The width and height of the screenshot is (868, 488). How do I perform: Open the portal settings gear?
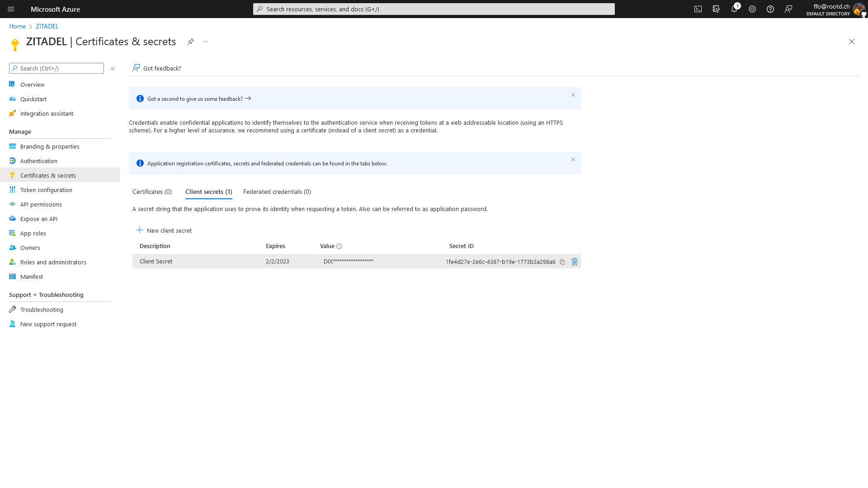click(752, 9)
